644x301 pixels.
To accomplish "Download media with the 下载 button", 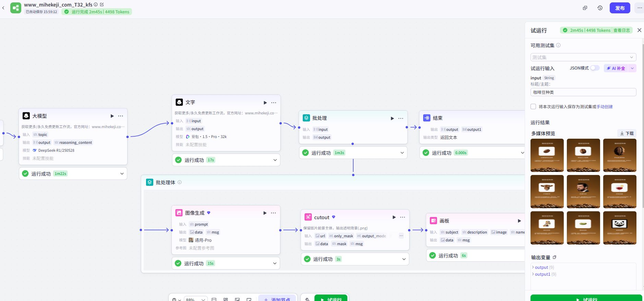I will coord(627,133).
